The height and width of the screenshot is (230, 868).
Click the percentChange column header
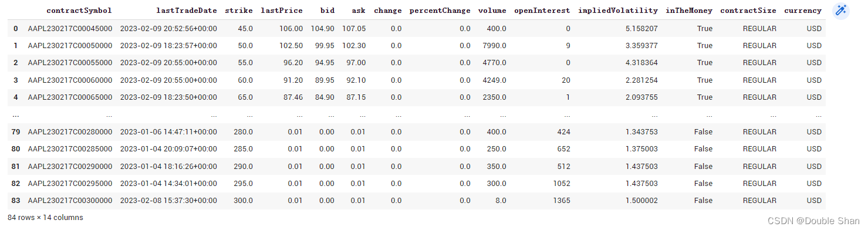tap(440, 11)
